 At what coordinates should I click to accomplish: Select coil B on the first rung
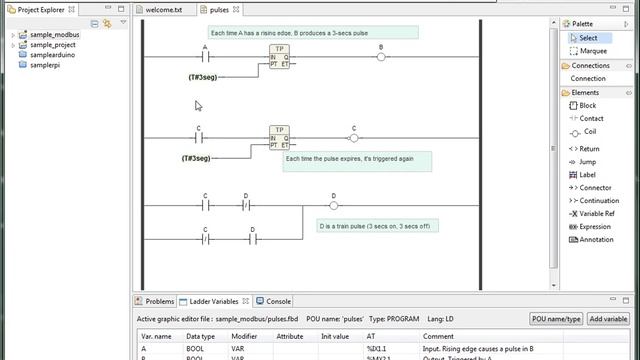[381, 57]
